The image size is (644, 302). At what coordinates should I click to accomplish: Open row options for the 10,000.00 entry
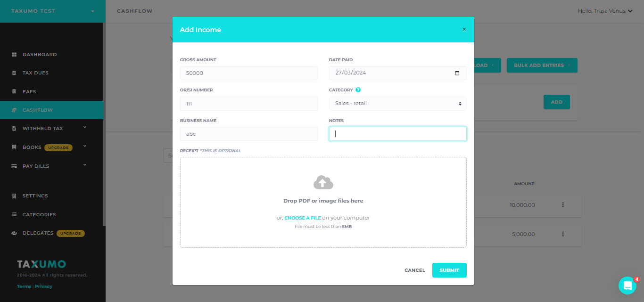(x=563, y=205)
